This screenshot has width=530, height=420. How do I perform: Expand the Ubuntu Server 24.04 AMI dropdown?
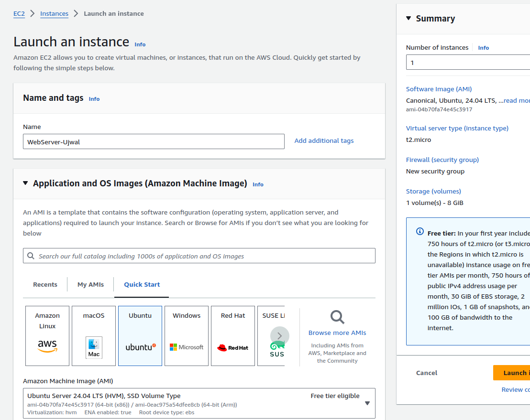[x=367, y=403]
